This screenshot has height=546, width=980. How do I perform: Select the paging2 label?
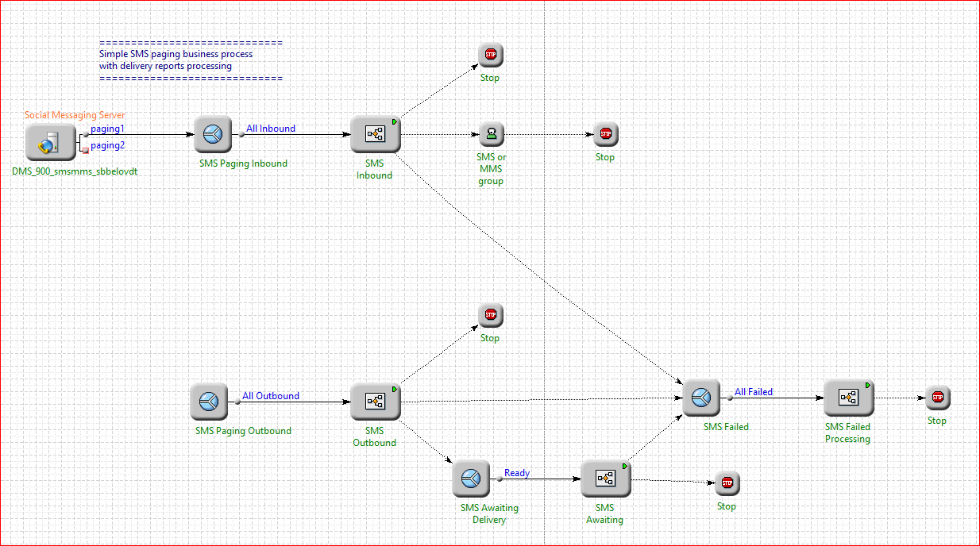(107, 146)
